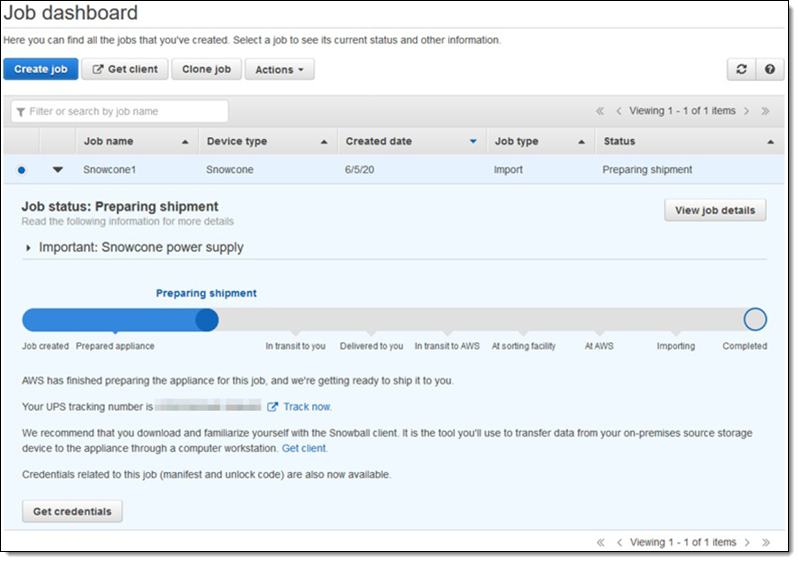Screen dimensions: 799x562
Task: Go to first page, bottom pagination
Action: click(600, 543)
